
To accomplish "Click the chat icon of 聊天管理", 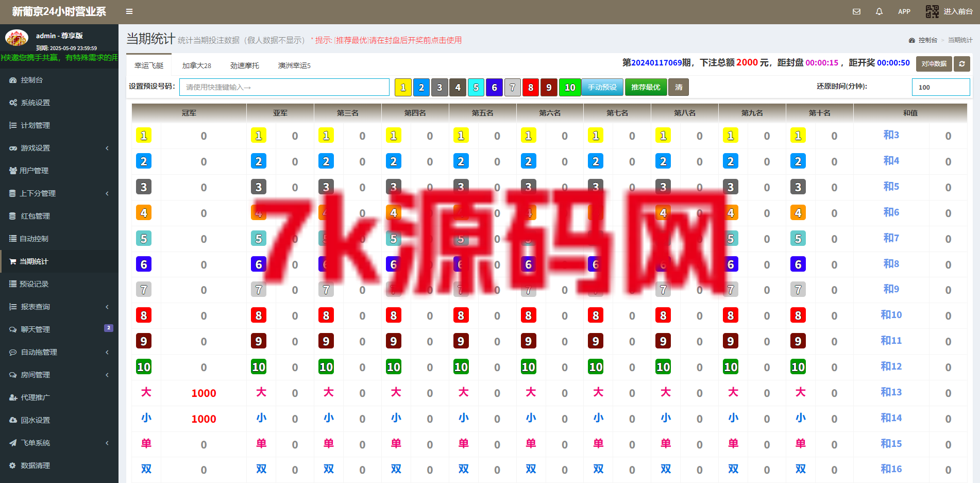I will 13,329.
